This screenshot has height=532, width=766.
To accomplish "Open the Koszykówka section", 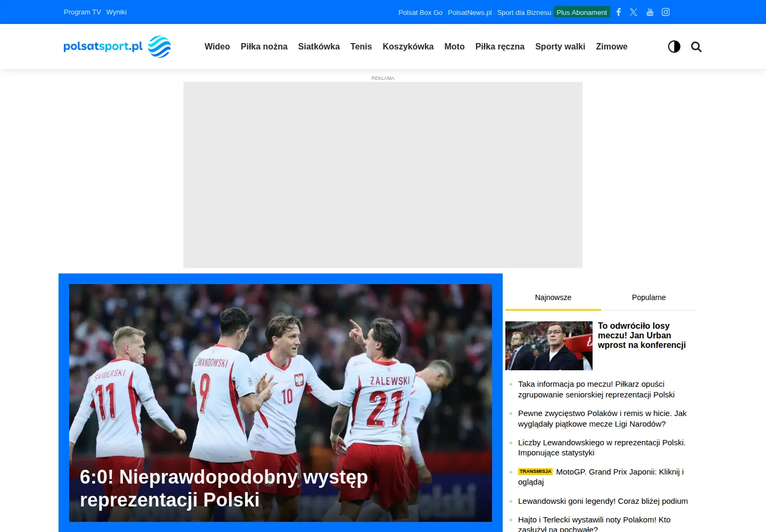I will point(408,47).
